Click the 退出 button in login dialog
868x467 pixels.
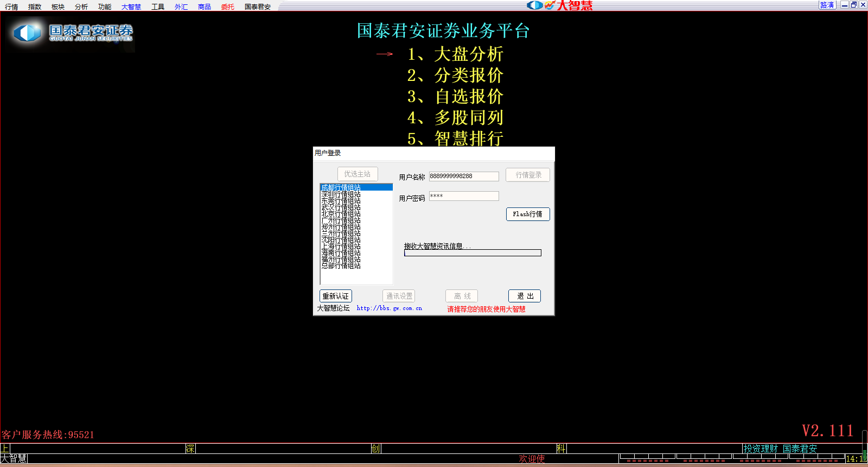[x=525, y=296]
